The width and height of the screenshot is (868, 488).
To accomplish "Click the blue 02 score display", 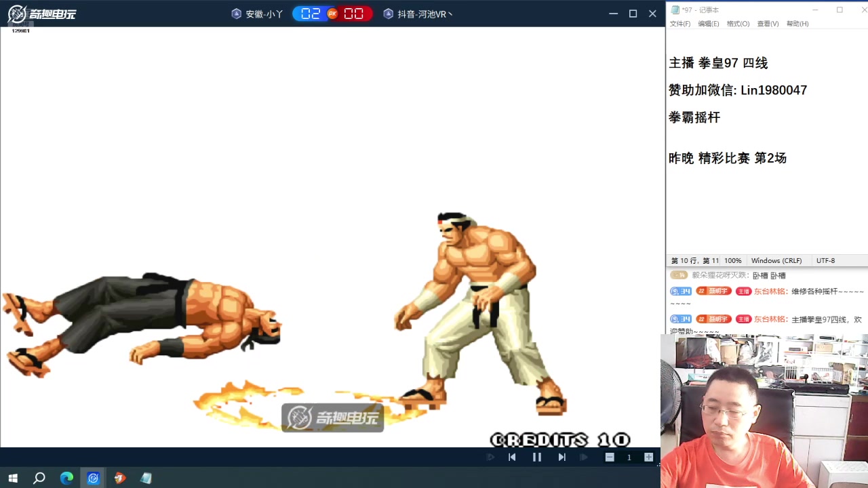I will point(311,14).
